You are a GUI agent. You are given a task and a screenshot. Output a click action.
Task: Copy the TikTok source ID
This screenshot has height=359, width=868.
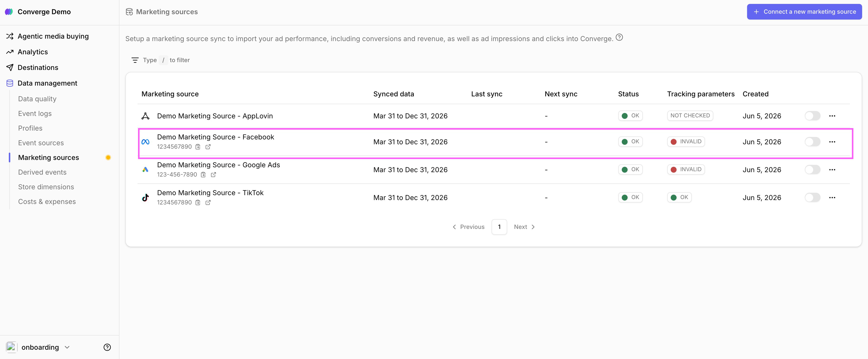198,202
